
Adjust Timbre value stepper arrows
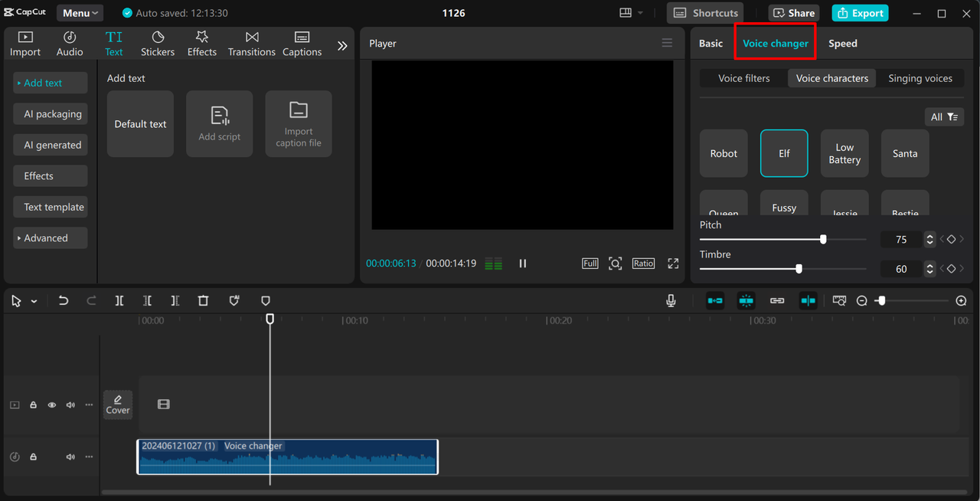pyautogui.click(x=929, y=269)
